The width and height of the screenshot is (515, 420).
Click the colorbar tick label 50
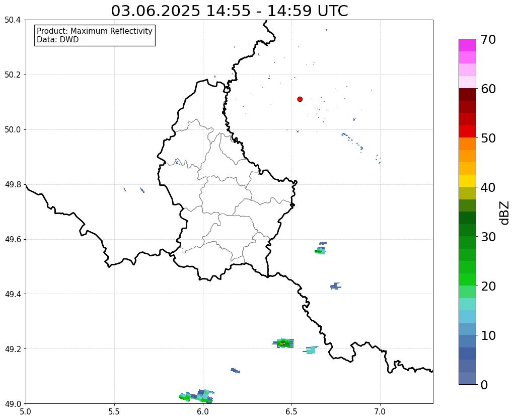[488, 138]
